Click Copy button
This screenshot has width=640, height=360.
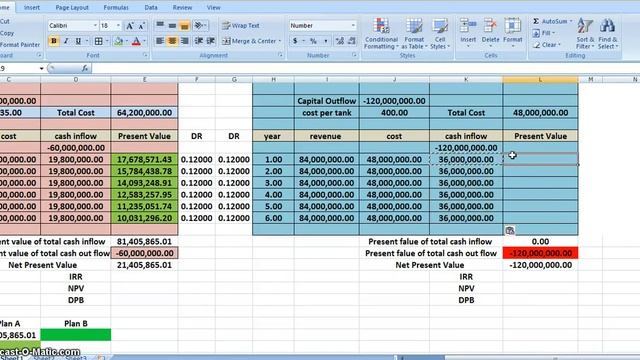(x=7, y=33)
